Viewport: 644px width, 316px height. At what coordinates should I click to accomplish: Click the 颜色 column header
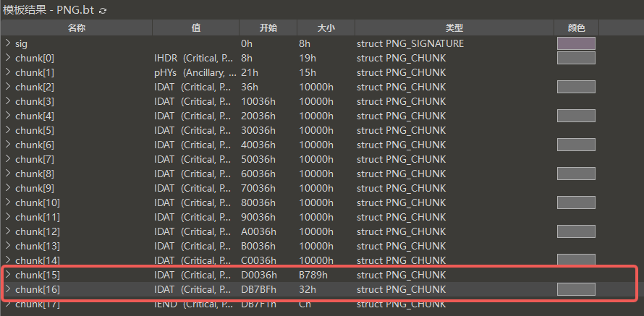576,27
